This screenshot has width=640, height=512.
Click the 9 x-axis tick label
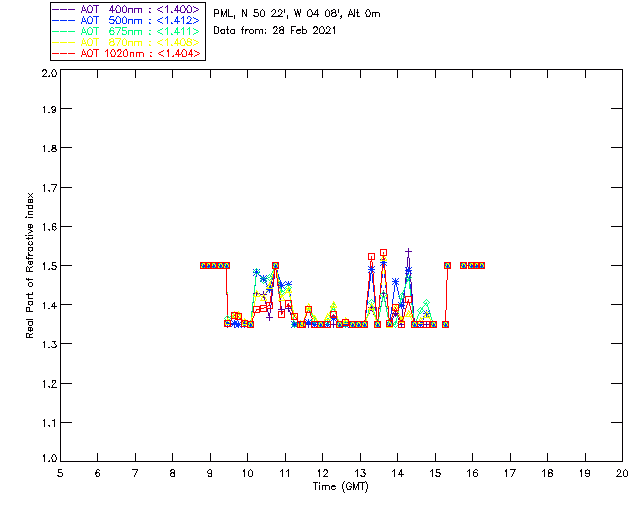coord(210,473)
